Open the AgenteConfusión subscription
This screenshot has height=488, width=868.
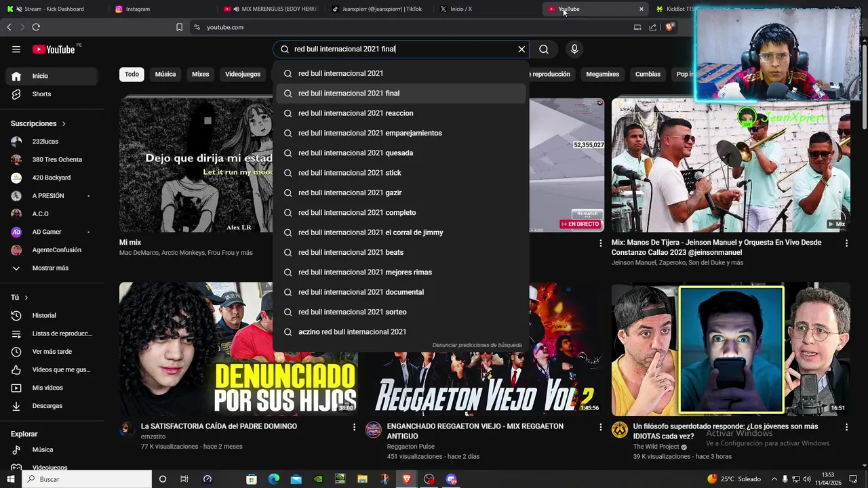point(52,250)
